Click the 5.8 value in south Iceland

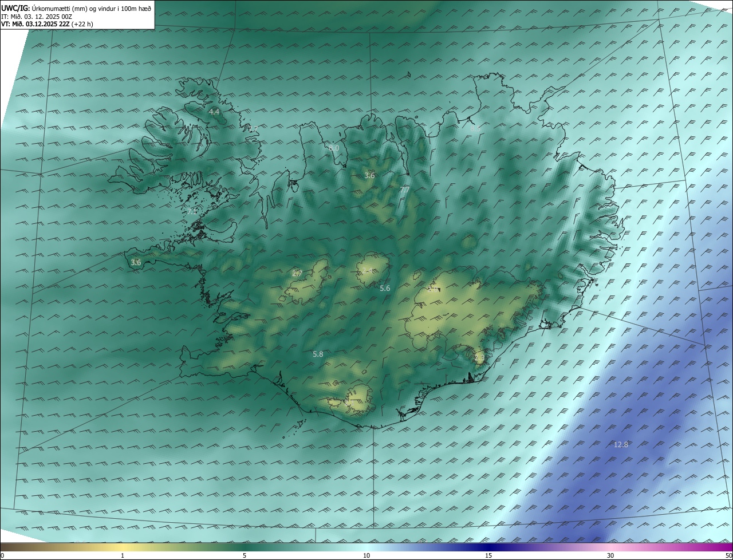(318, 354)
